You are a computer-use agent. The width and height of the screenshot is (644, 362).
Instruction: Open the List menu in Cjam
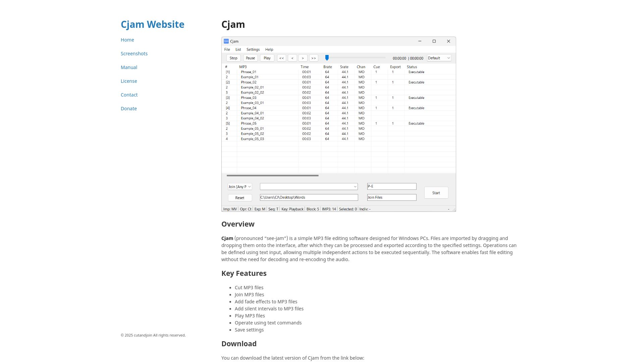(238, 50)
